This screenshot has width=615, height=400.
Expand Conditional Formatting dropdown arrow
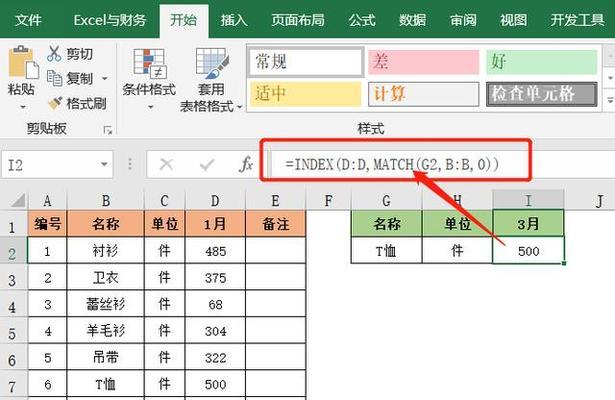click(x=150, y=107)
